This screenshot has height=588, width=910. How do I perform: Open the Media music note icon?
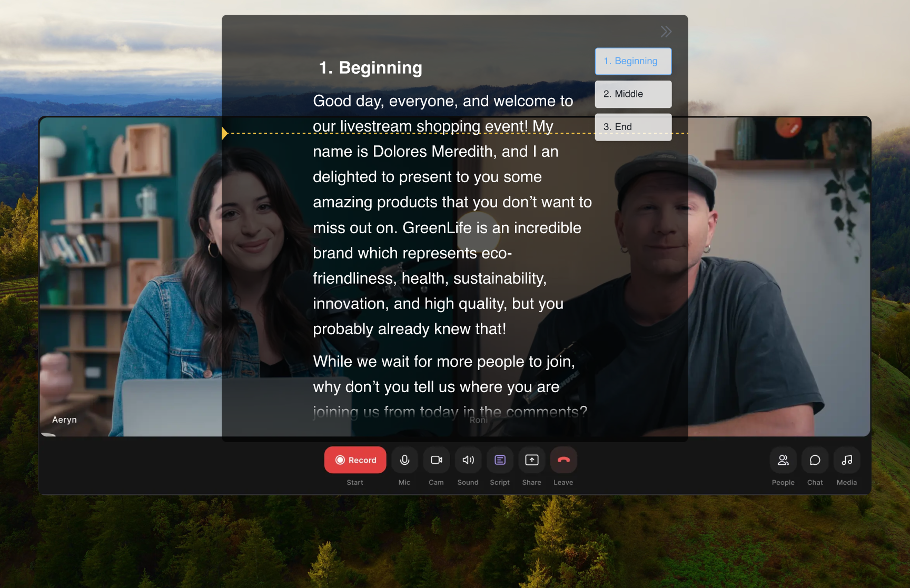point(847,460)
